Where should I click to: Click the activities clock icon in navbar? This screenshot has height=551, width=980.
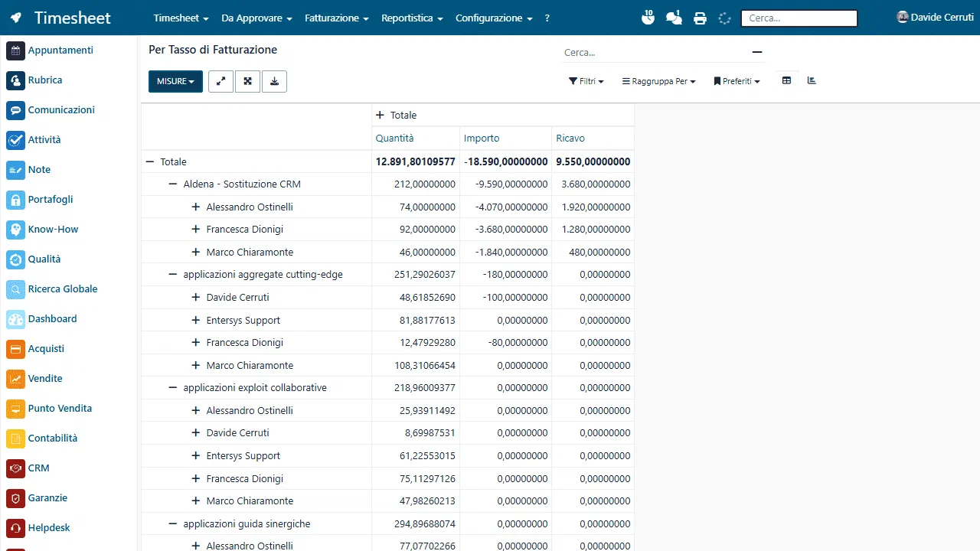648,18
